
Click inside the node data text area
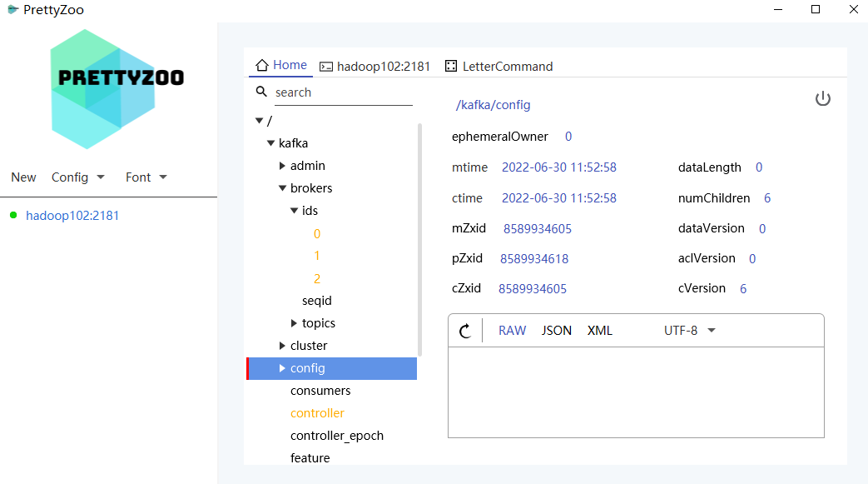[x=636, y=392]
